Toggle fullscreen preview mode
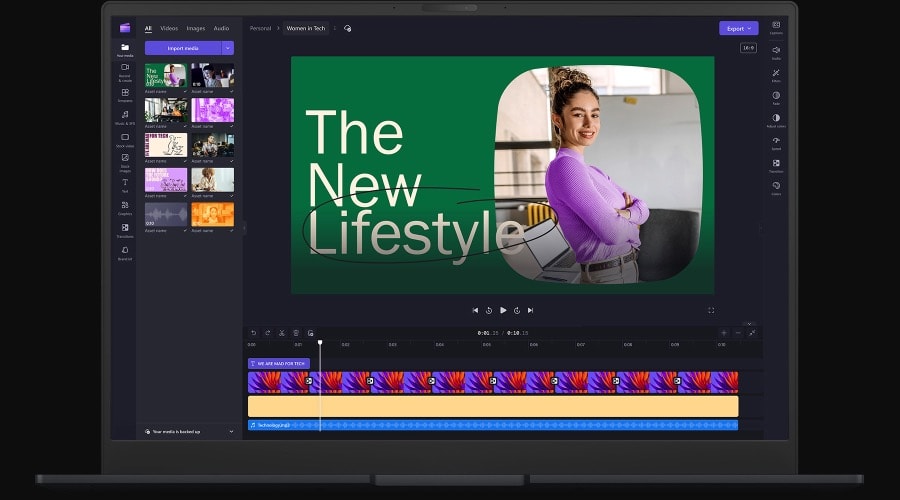The image size is (900, 500). (711, 311)
